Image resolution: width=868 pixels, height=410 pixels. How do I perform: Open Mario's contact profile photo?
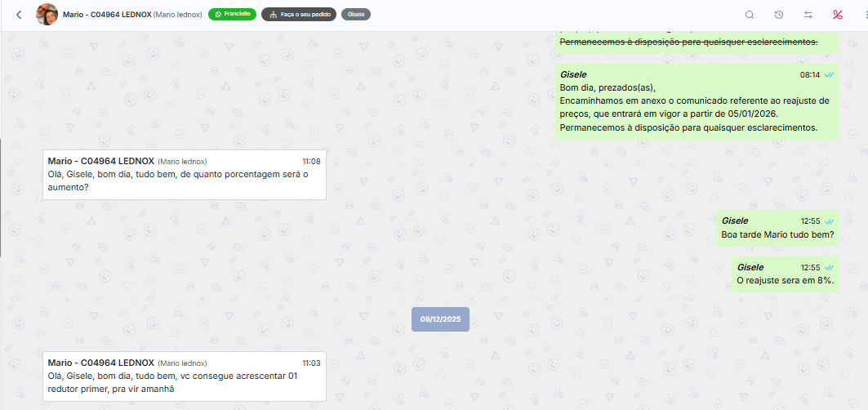tap(47, 15)
